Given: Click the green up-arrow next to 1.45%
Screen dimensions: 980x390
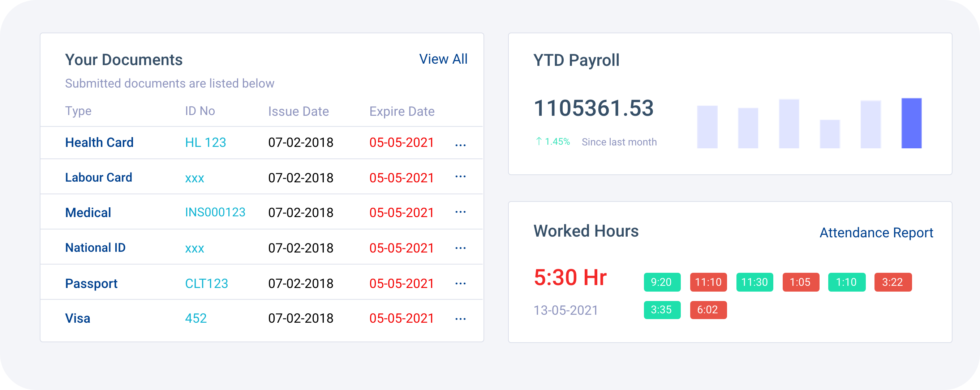Looking at the screenshot, I should tap(539, 141).
